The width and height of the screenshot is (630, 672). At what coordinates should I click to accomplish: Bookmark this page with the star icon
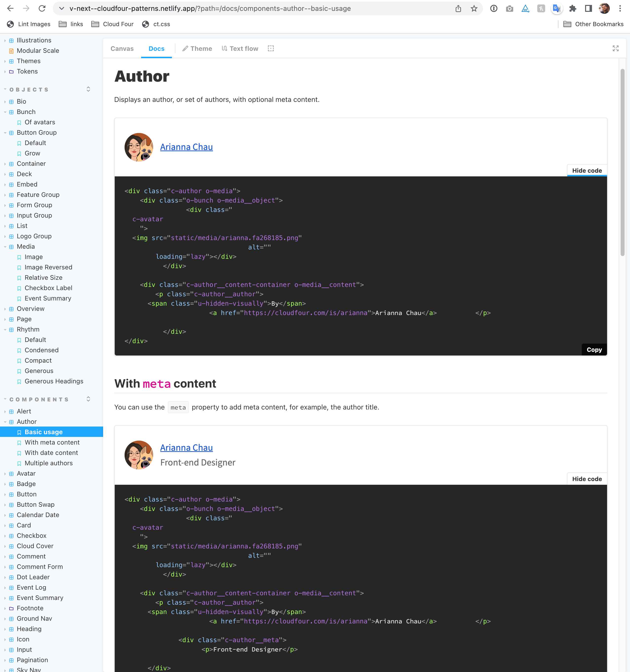[x=474, y=8]
